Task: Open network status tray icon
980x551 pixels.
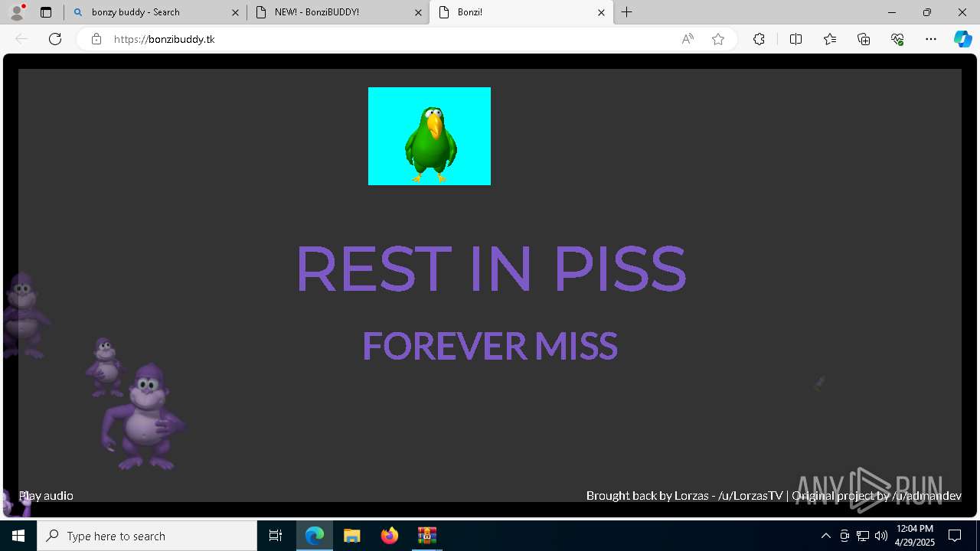Action: [863, 536]
